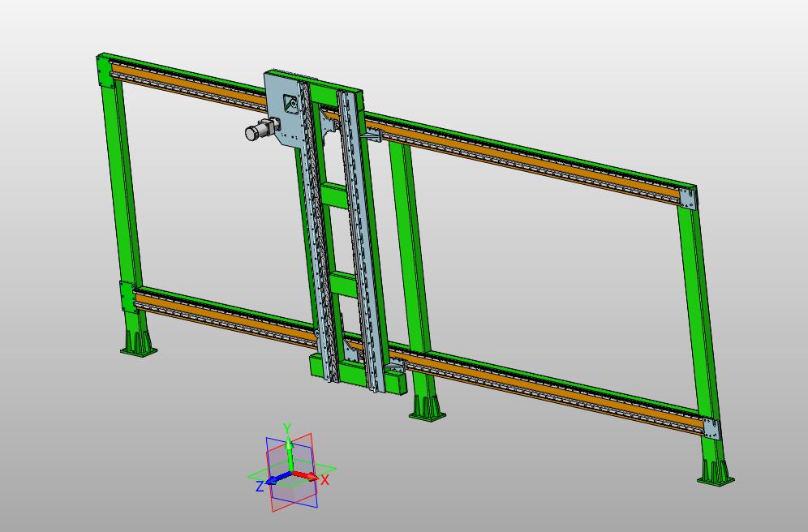Select the carriage's upper green cross rung
This screenshot has width=808, height=532.
coord(334,195)
